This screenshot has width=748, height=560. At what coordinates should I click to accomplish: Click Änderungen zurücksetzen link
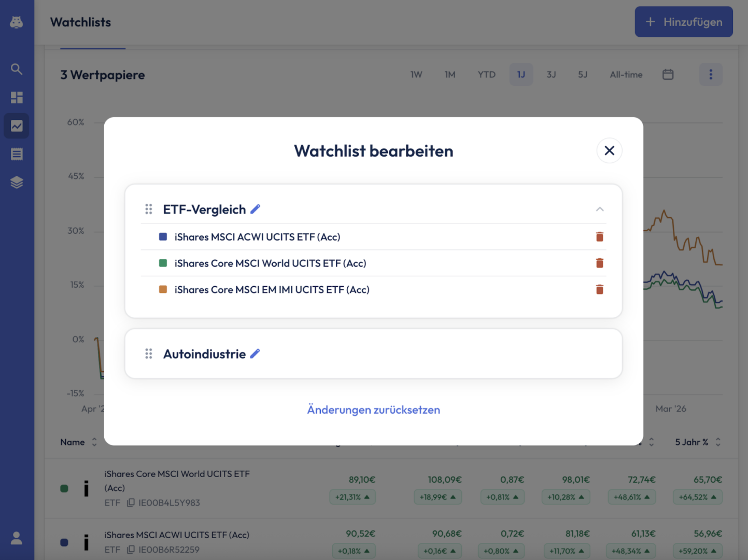point(373,410)
